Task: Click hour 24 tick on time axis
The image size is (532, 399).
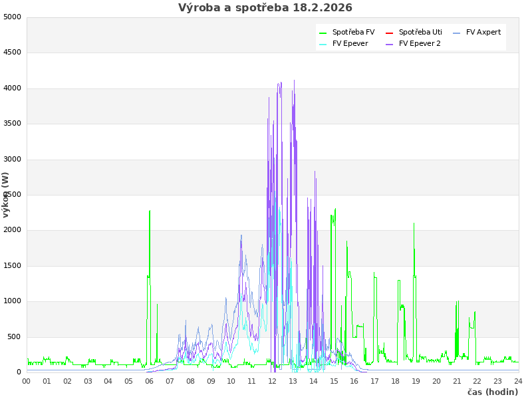Action: [x=518, y=381]
